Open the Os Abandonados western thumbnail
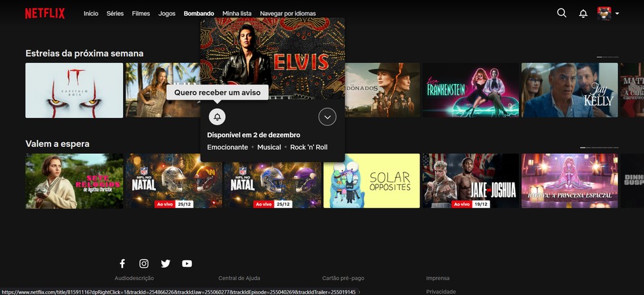The height and width of the screenshot is (295, 644). pyautogui.click(x=383, y=90)
